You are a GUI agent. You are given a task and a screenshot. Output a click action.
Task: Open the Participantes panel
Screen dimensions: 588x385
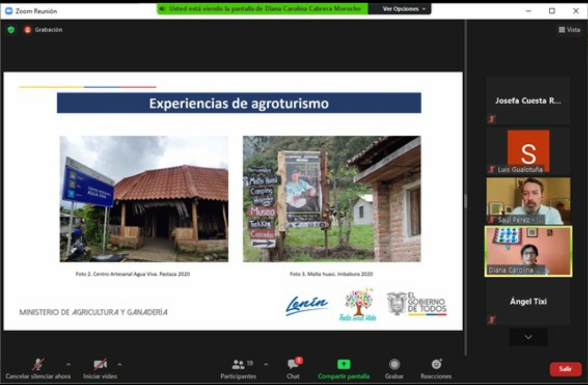[238, 369]
